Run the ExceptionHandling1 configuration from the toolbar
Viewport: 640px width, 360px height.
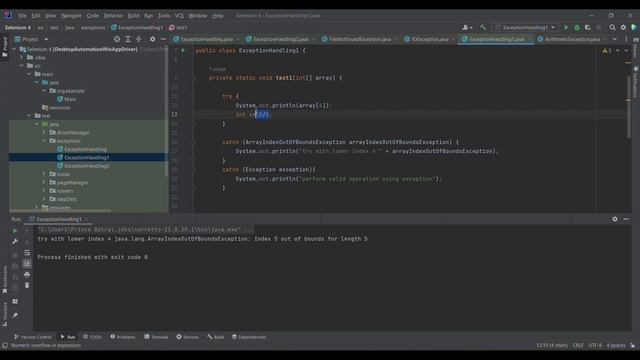[566, 27]
